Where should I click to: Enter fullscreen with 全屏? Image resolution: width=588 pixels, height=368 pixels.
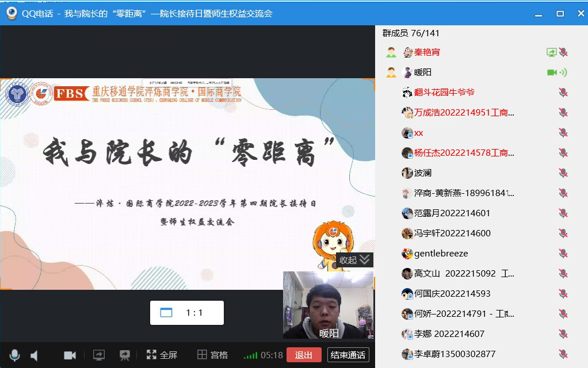click(x=162, y=355)
